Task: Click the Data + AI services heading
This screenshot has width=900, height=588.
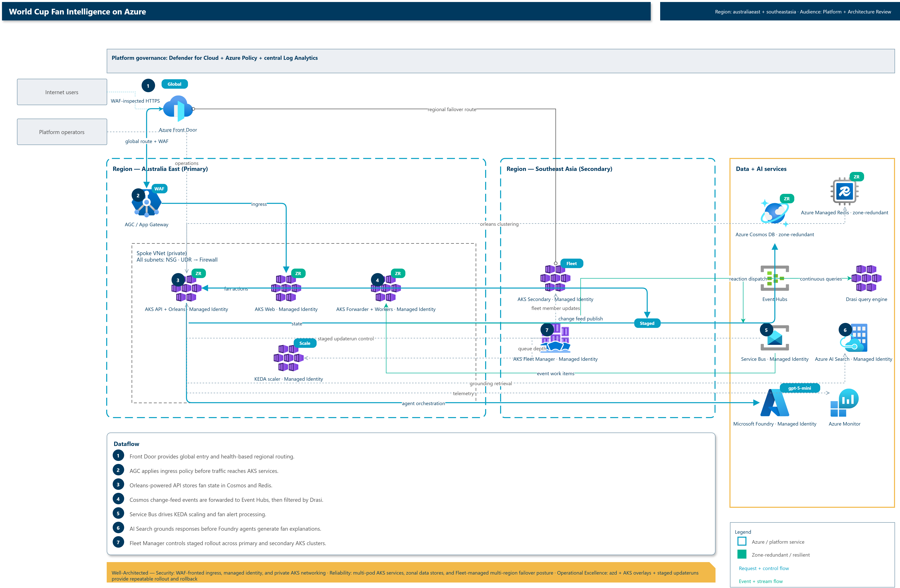Action: tap(761, 169)
